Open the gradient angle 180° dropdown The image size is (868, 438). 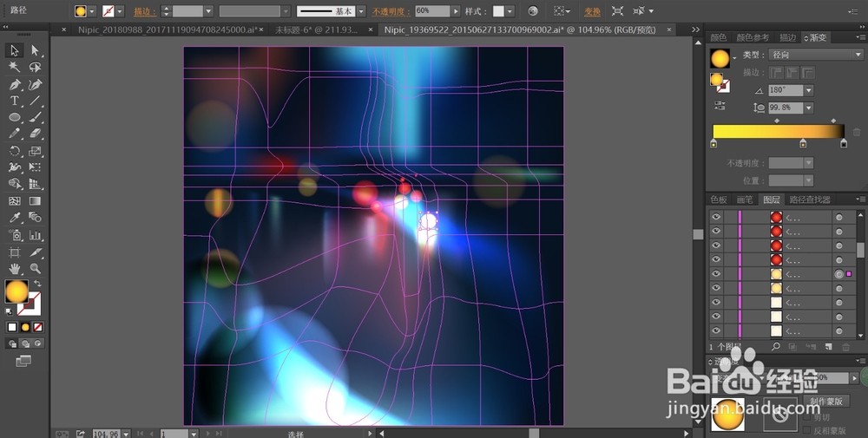[x=809, y=90]
